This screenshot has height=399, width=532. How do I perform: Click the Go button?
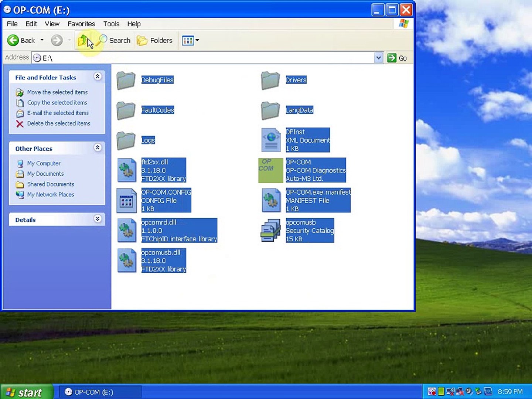tap(397, 58)
